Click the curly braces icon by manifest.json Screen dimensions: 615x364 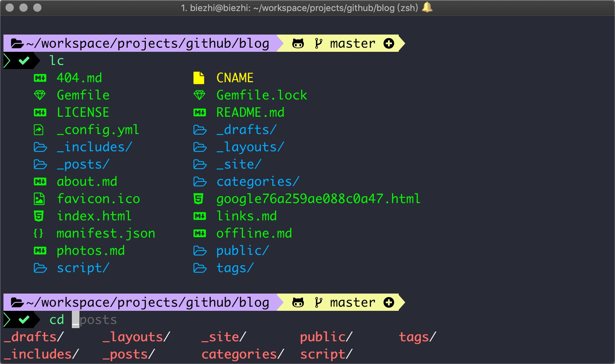pos(38,233)
